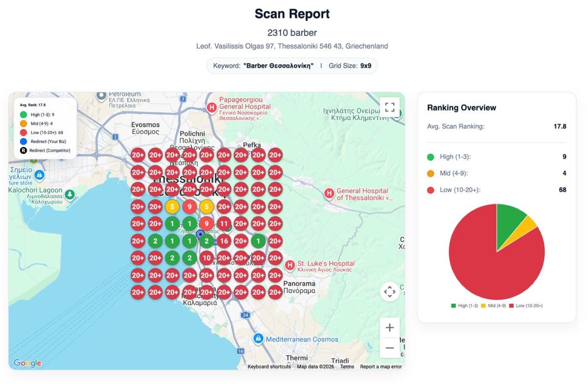Open the map camera controls button
The image size is (588, 384).
click(x=389, y=291)
